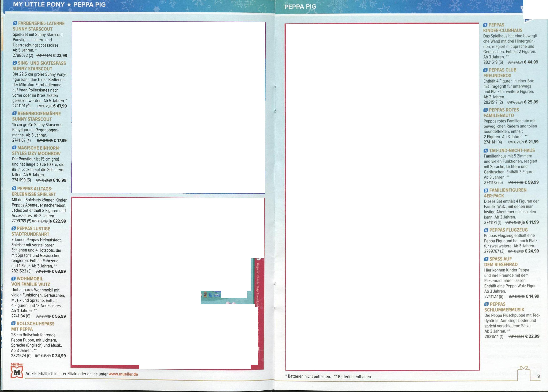Click number 1 badge for Farbenspiel-Laterne
Screen dimensions: 548x392
[15, 23]
